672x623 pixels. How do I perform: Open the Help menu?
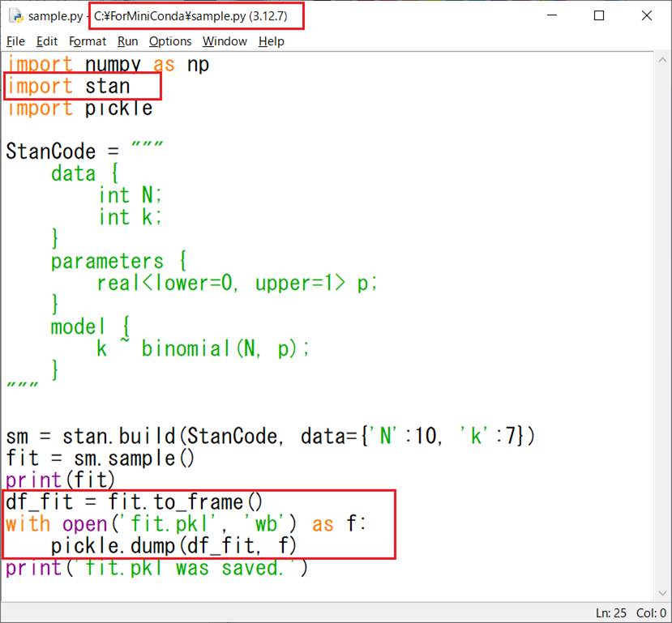(271, 41)
